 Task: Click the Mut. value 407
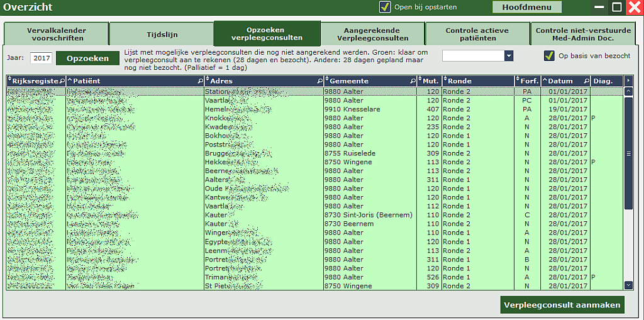tap(433, 109)
